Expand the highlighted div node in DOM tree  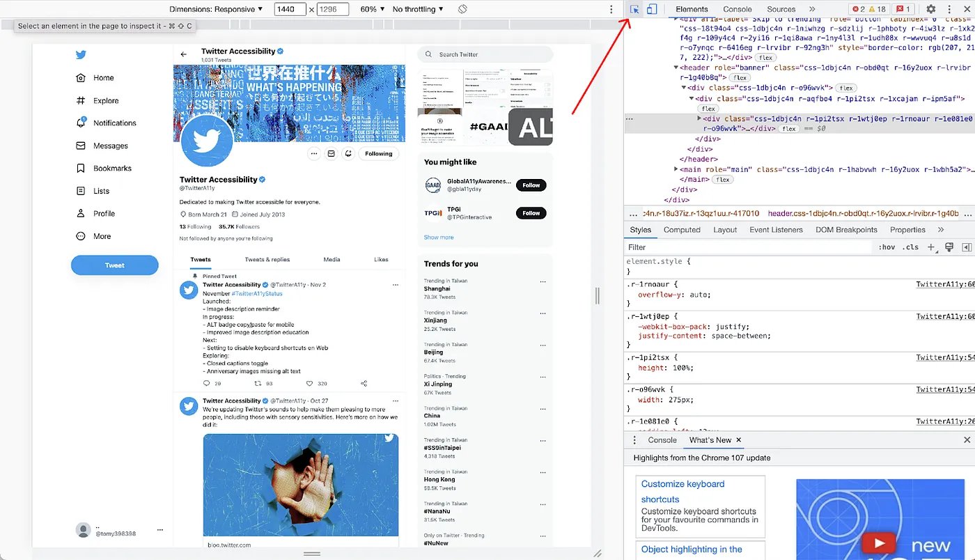pos(699,119)
